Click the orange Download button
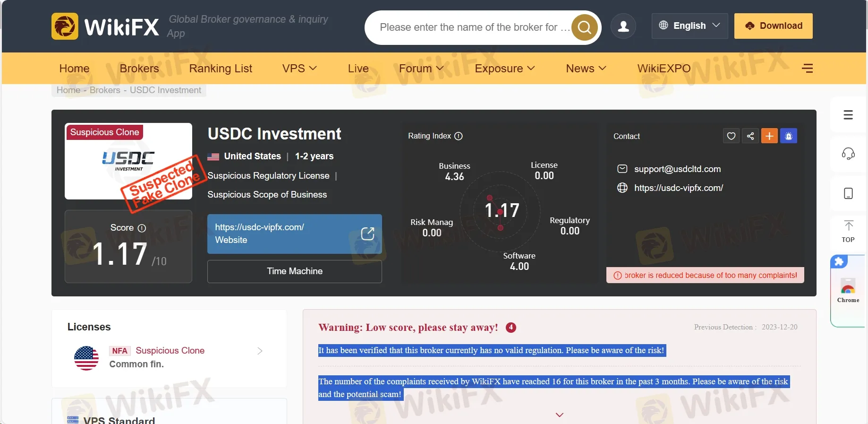 point(773,26)
